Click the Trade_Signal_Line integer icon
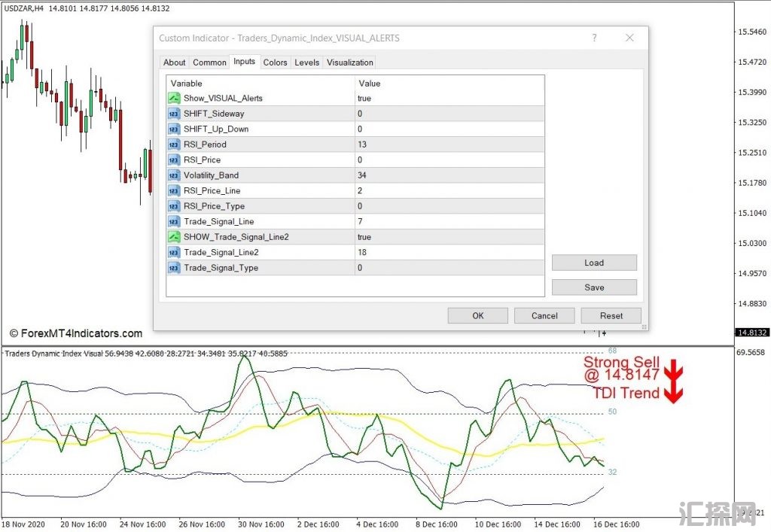The image size is (771, 532). (x=174, y=221)
